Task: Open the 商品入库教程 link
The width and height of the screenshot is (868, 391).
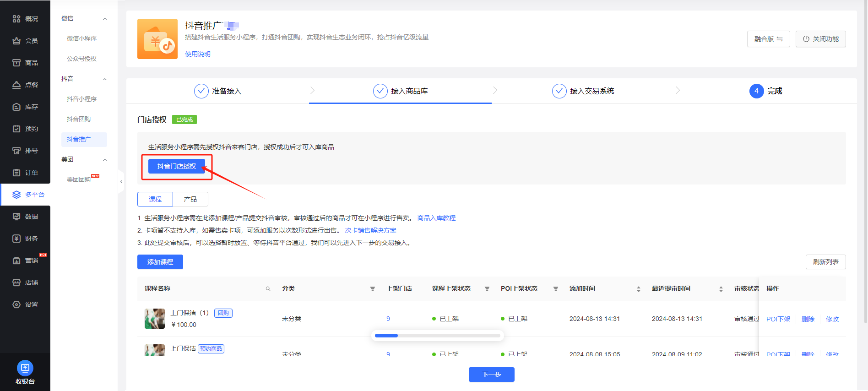Action: click(436, 218)
